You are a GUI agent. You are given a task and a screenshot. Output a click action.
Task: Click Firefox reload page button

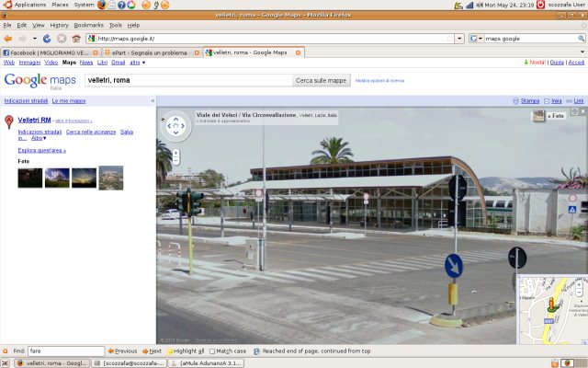pos(49,39)
